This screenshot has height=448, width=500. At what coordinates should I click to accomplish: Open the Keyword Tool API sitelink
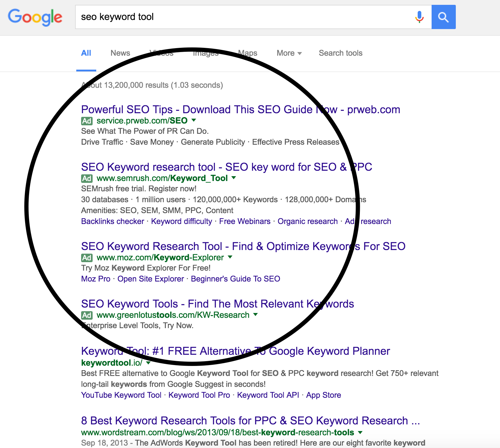coord(268,395)
